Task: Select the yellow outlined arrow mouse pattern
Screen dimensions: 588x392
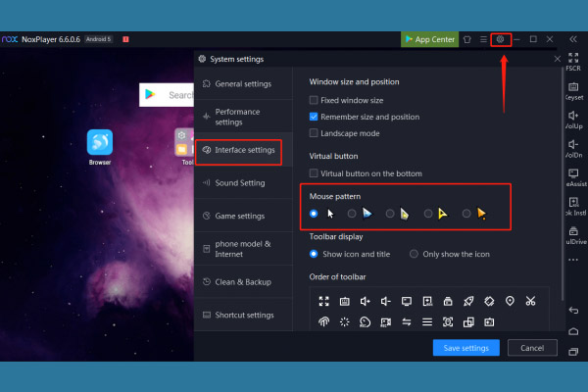Action: click(x=428, y=214)
